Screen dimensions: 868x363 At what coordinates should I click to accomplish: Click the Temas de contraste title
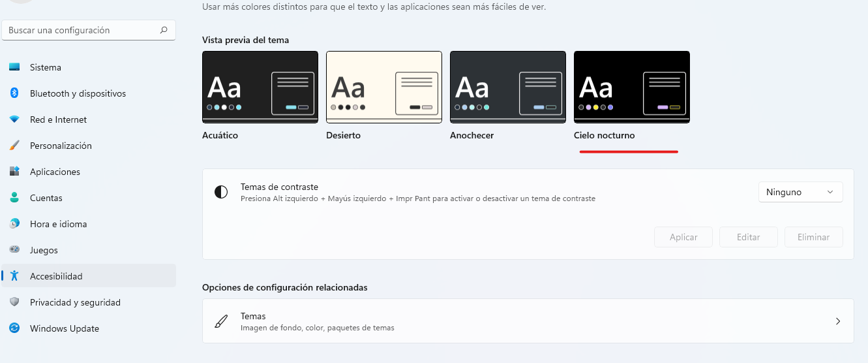tap(279, 187)
